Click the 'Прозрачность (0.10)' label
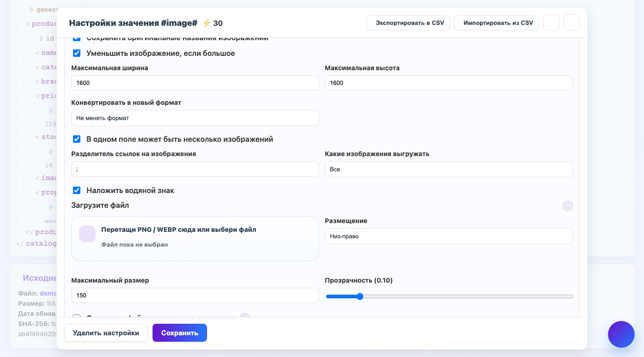 click(x=359, y=280)
